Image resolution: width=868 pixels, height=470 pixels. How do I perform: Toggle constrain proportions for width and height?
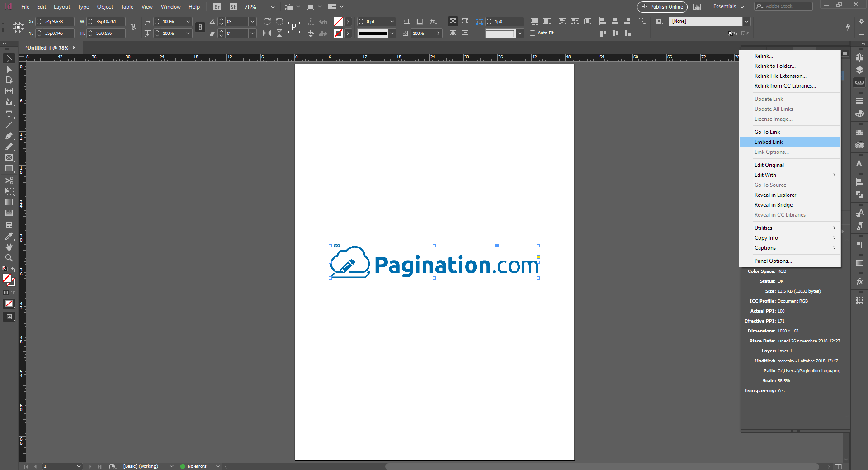(133, 27)
